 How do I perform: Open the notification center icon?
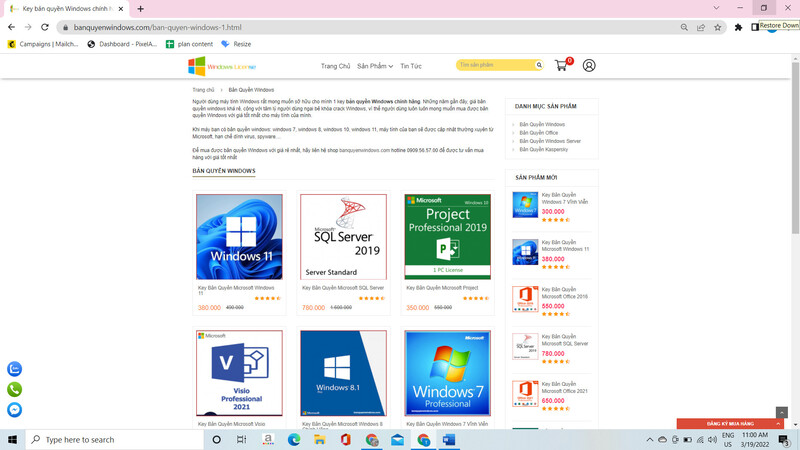(784, 439)
